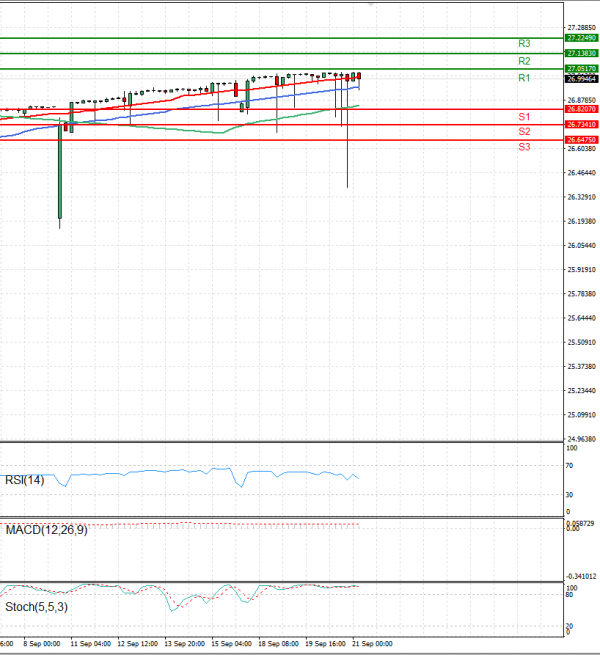Click the -0.341012 MACD scale value
Image resolution: width=600 pixels, height=655 pixels.
click(x=581, y=576)
